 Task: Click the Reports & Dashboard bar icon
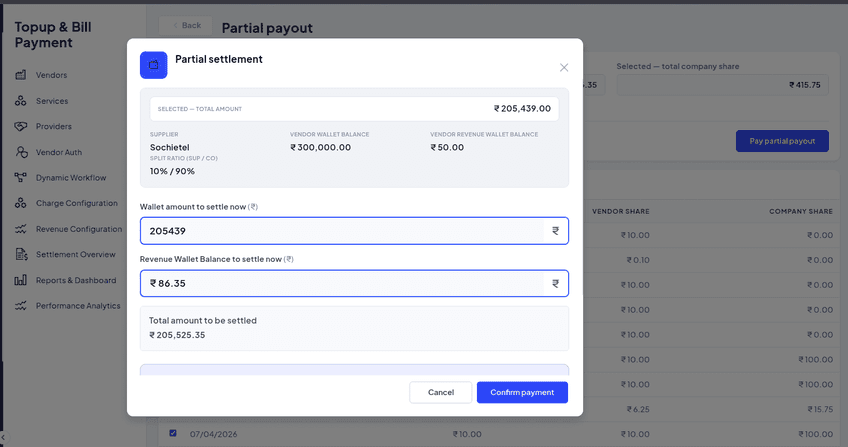point(21,280)
